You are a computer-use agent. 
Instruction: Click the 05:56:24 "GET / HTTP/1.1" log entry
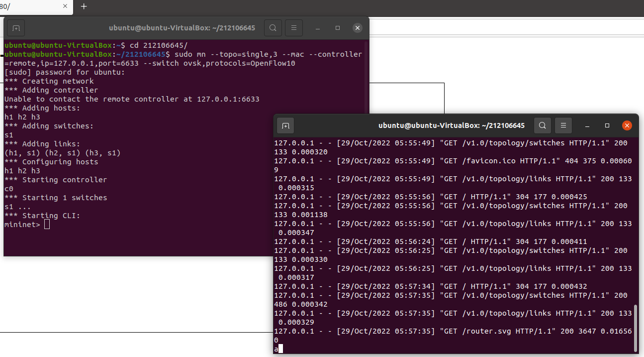[431, 241]
